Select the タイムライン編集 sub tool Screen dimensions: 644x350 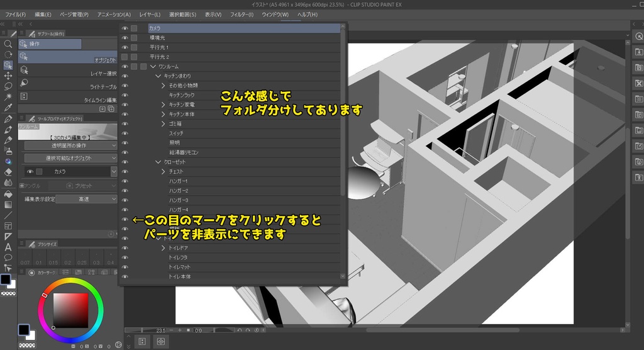coord(68,97)
